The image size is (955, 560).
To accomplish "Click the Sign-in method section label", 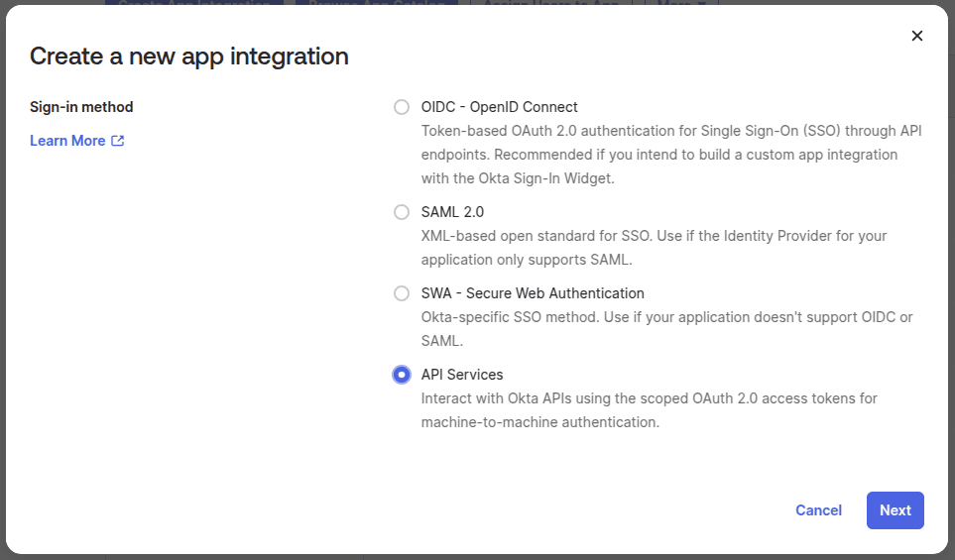I will (x=81, y=107).
